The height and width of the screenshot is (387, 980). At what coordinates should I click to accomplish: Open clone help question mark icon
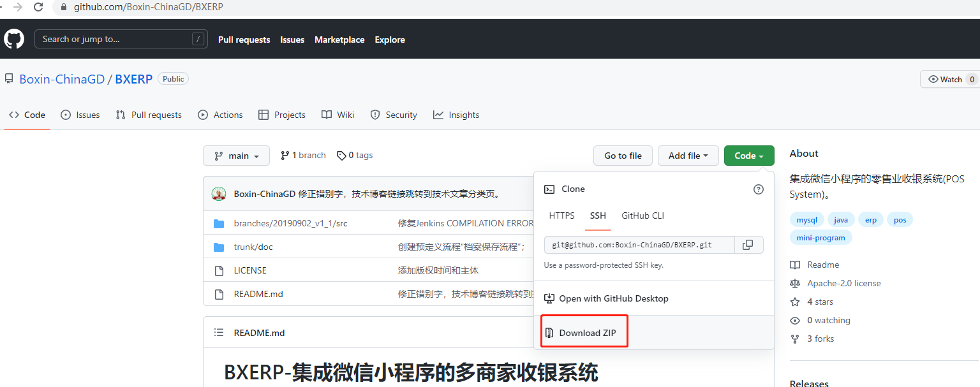[x=759, y=189]
